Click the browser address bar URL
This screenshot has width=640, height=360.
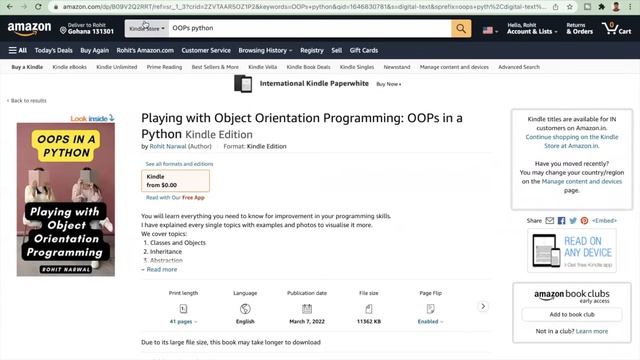pos(304,7)
